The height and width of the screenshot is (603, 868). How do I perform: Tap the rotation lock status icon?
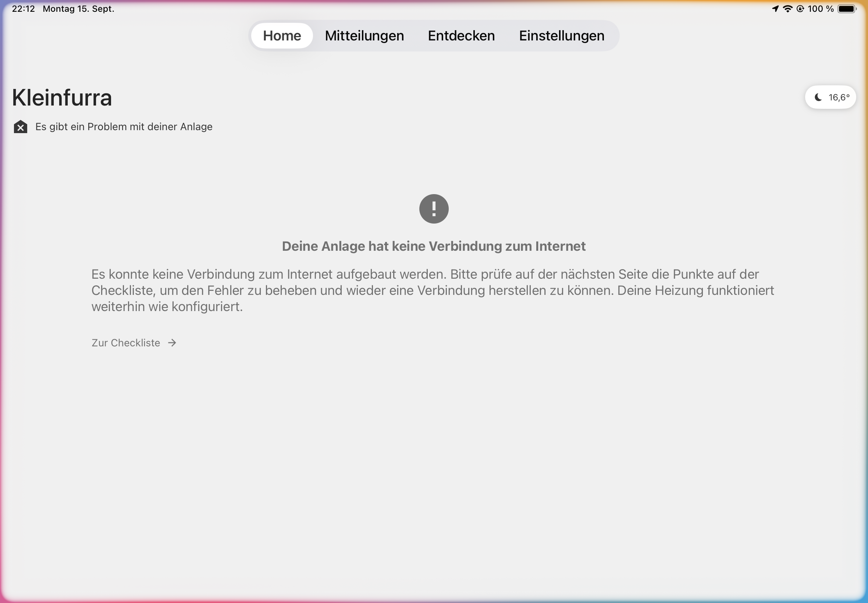[800, 9]
